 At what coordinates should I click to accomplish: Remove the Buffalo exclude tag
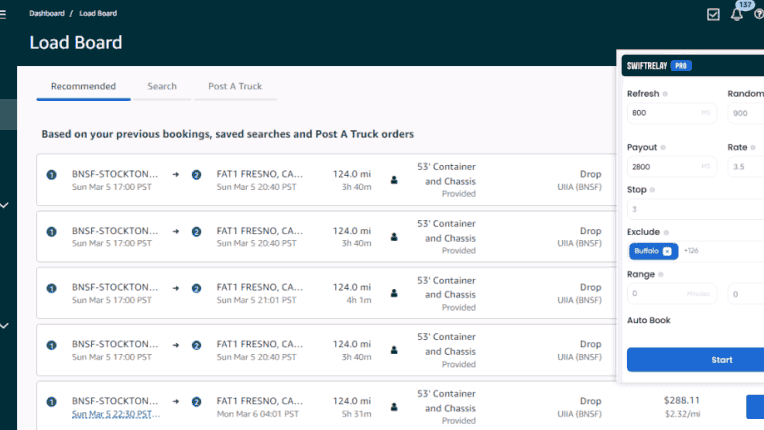(x=667, y=251)
